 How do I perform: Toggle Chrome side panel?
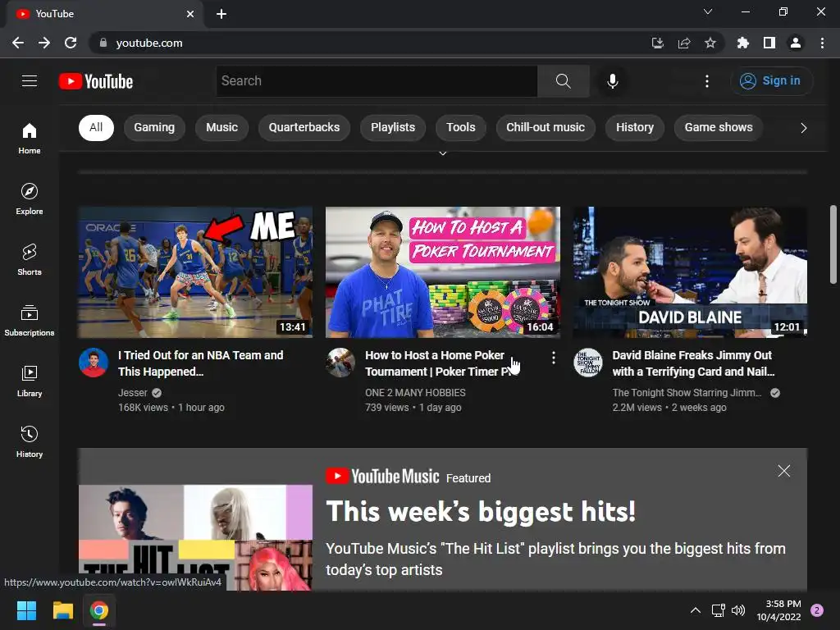[769, 43]
